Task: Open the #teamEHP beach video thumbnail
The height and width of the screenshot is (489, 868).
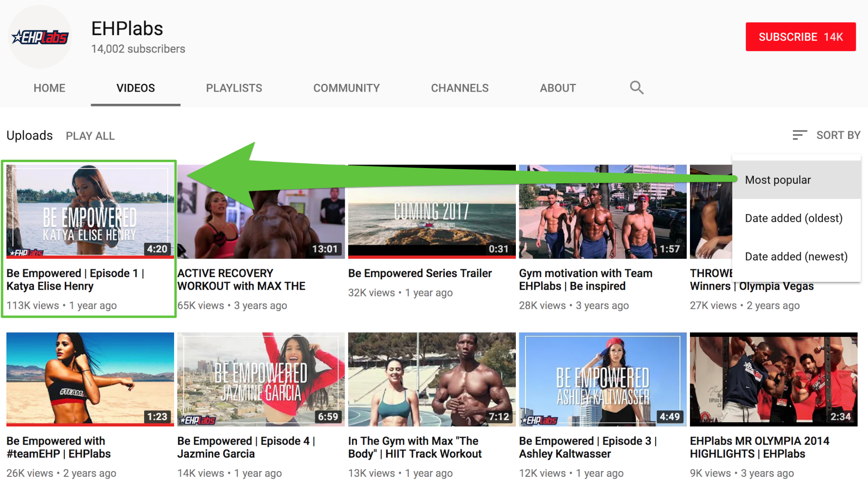Action: [90, 379]
